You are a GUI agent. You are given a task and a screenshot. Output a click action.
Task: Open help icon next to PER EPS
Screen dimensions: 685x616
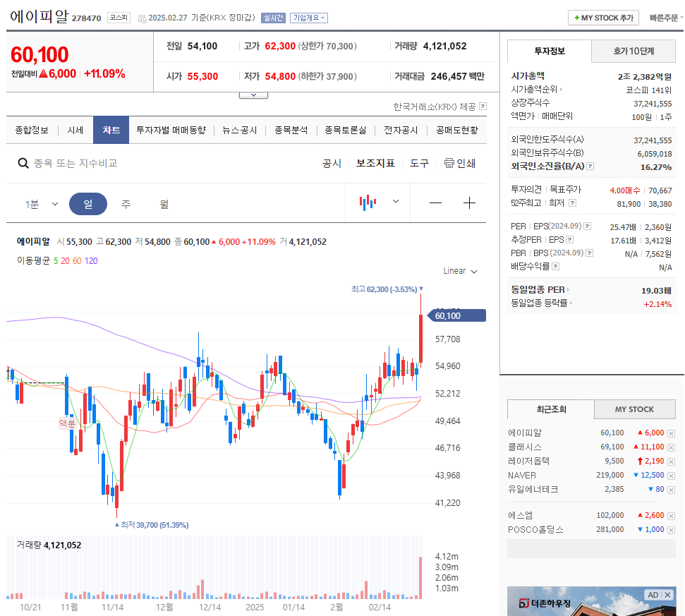588,226
